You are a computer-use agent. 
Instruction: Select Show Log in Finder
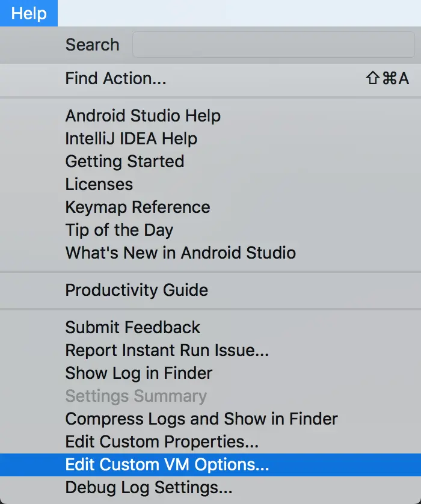[x=139, y=373]
